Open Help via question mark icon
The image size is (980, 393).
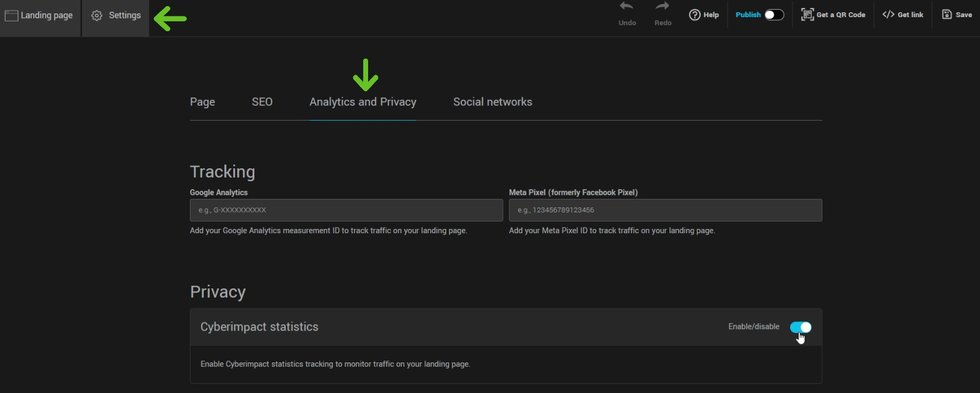[695, 15]
